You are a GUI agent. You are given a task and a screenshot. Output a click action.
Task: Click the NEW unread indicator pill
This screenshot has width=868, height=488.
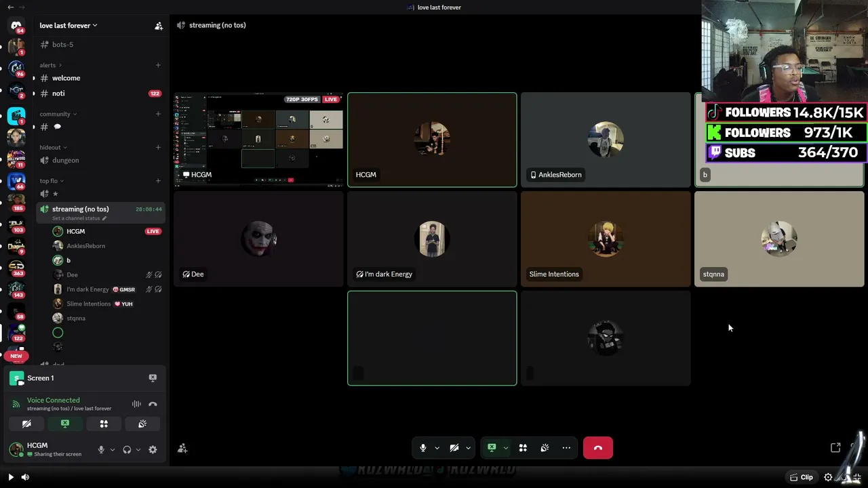pyautogui.click(x=16, y=356)
